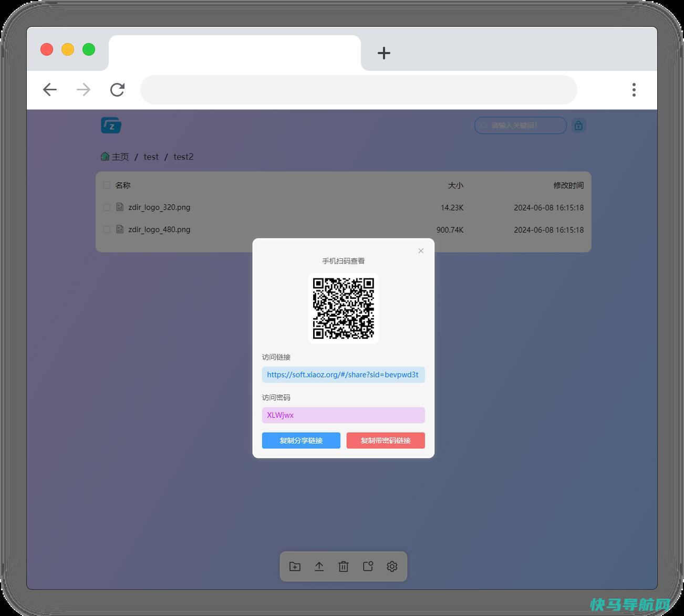Click the new folder icon
This screenshot has width=684, height=616.
point(295,567)
